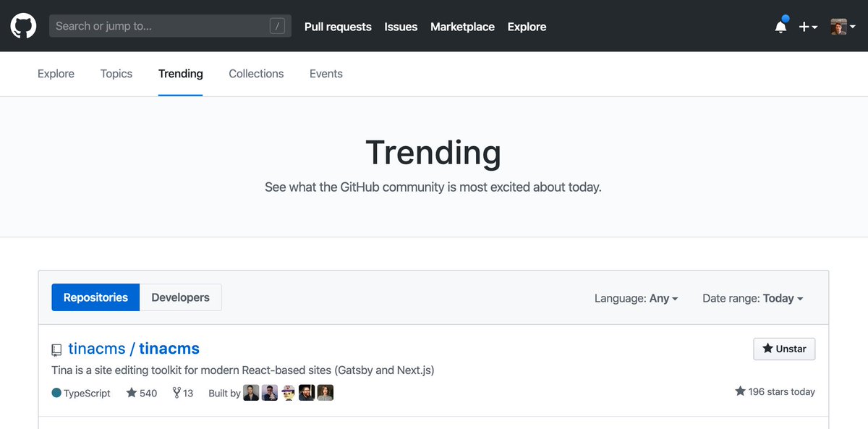Image resolution: width=868 pixels, height=429 pixels.
Task: Click the 'See what the GitHub community' subtitle
Action: pyautogui.click(x=433, y=187)
